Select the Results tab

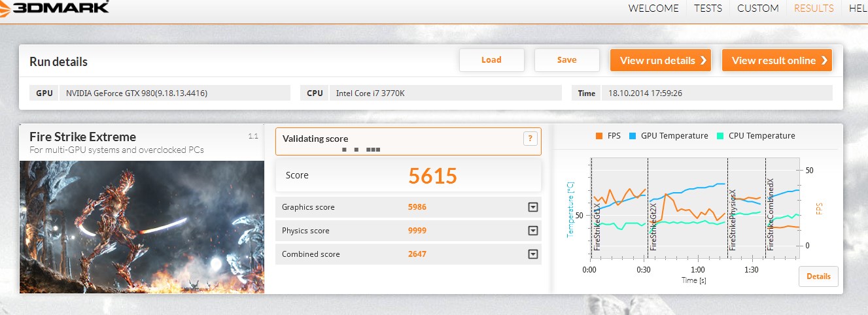click(814, 8)
